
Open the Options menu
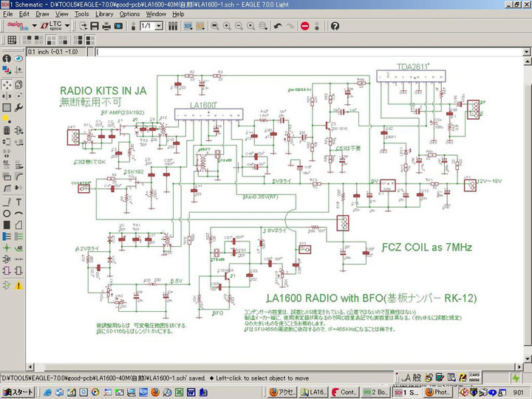click(129, 13)
